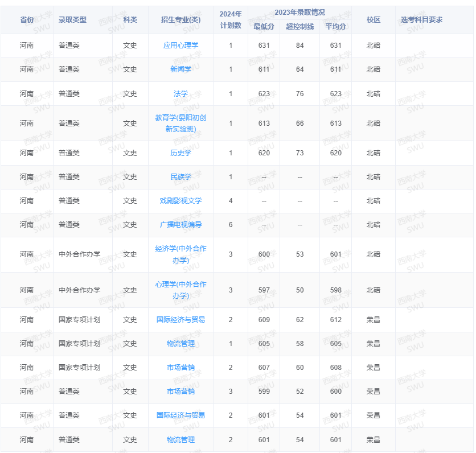The height and width of the screenshot is (453, 476).
Task: Select the 平均分 column header
Action: pos(336,25)
